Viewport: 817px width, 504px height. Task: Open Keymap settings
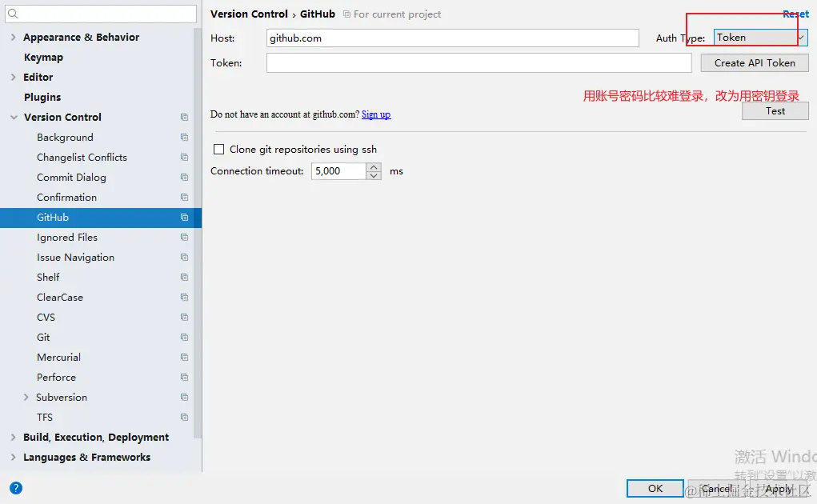coord(44,58)
